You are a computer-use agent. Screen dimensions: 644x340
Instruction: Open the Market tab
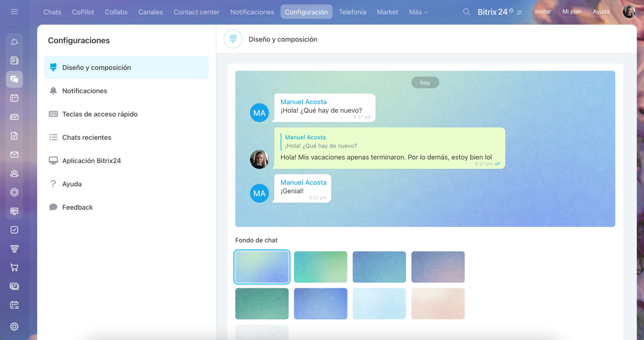pyautogui.click(x=387, y=12)
